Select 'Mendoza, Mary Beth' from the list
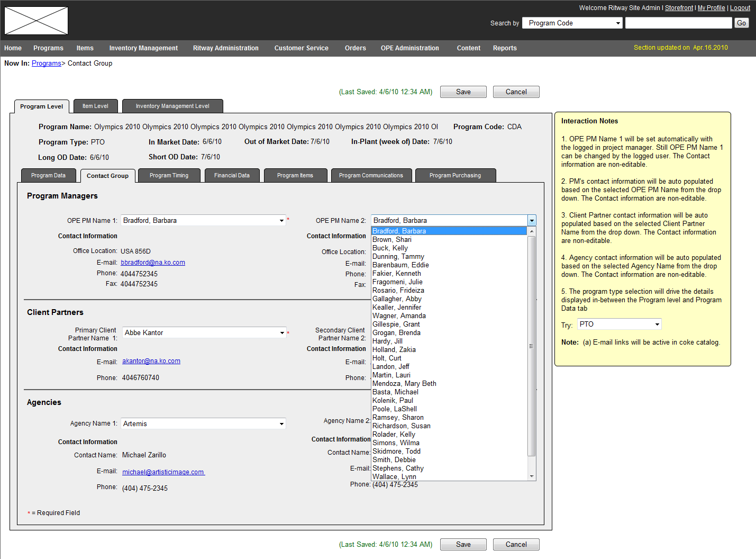This screenshot has height=559, width=756. (x=404, y=383)
